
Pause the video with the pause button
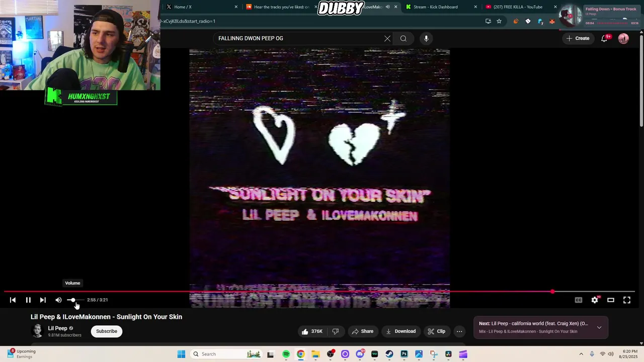pyautogui.click(x=28, y=300)
